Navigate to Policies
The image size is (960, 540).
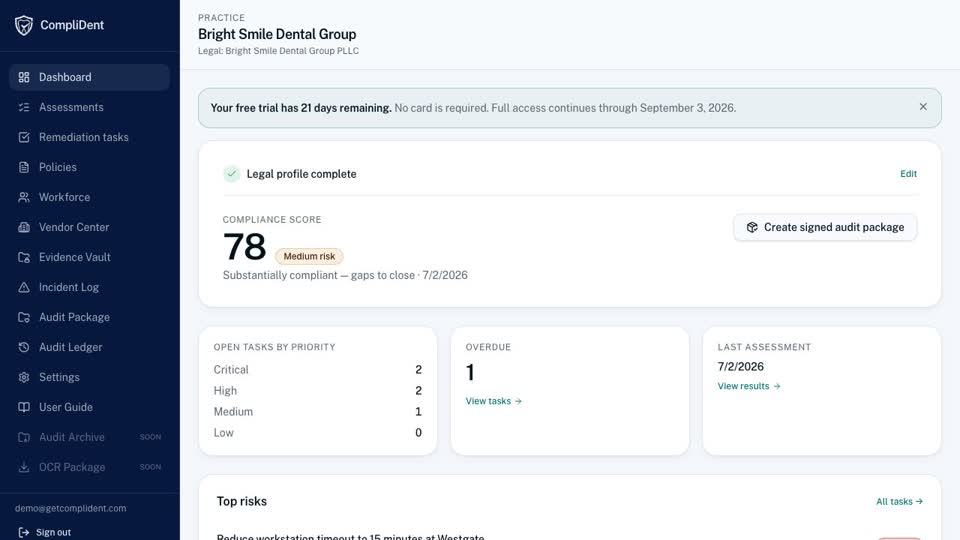coord(89,167)
